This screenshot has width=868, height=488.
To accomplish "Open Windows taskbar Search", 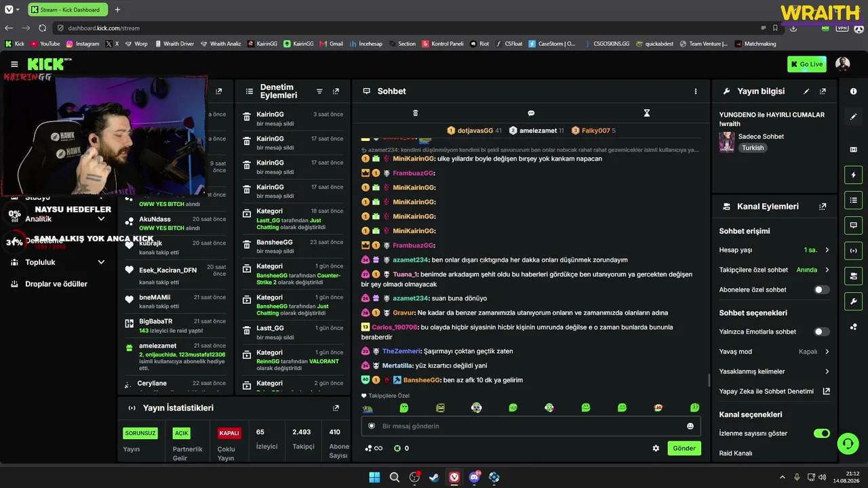I will (x=394, y=477).
